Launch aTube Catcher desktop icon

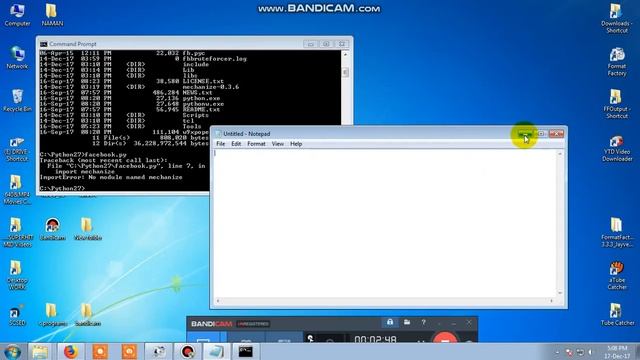tap(617, 276)
